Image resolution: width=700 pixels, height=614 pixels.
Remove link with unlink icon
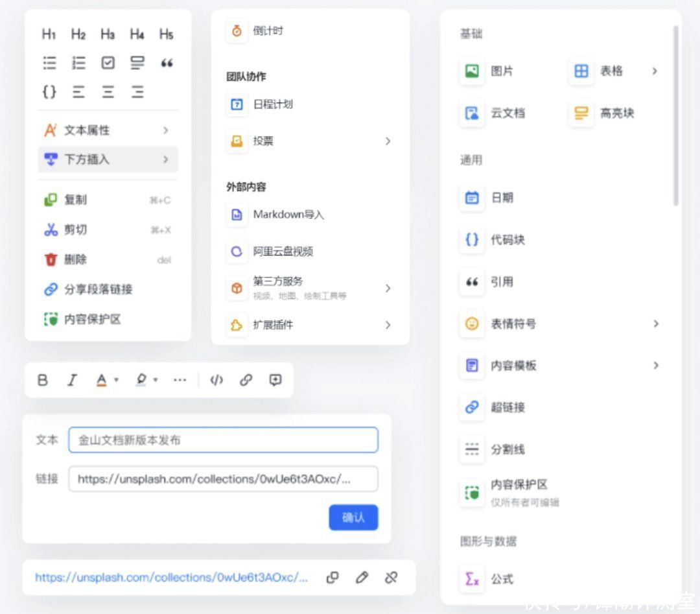pyautogui.click(x=391, y=578)
